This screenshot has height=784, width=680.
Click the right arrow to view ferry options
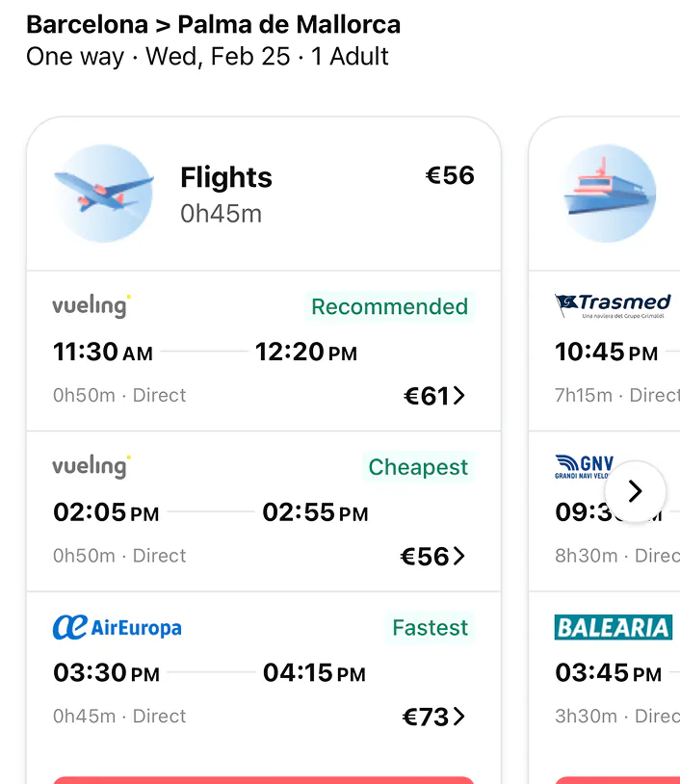(635, 491)
